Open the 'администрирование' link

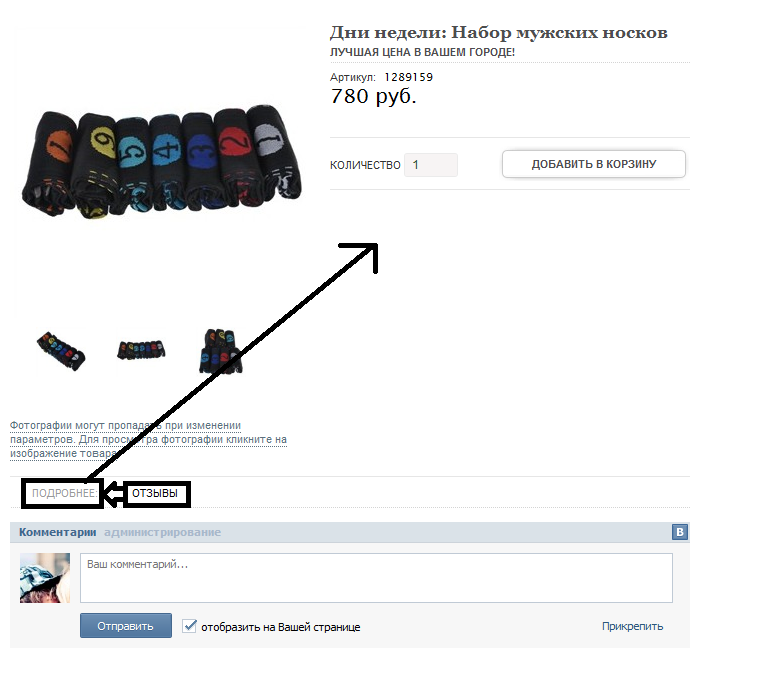click(x=162, y=532)
